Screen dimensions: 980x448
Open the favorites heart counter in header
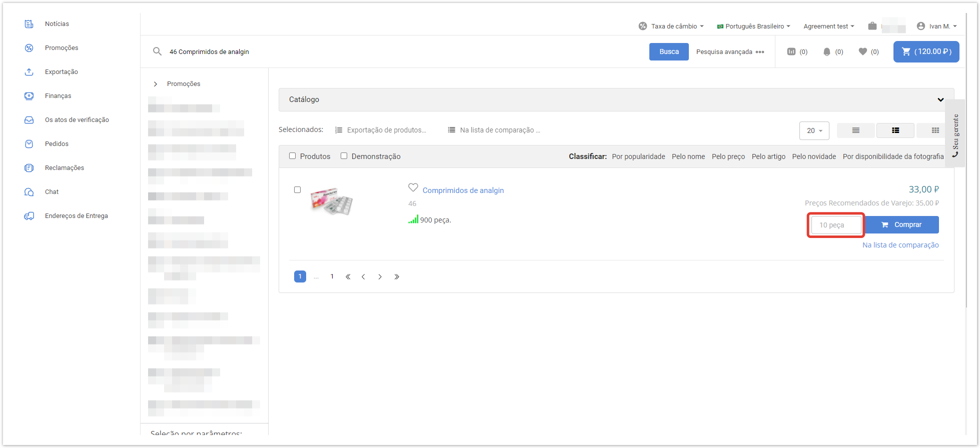coord(862,51)
